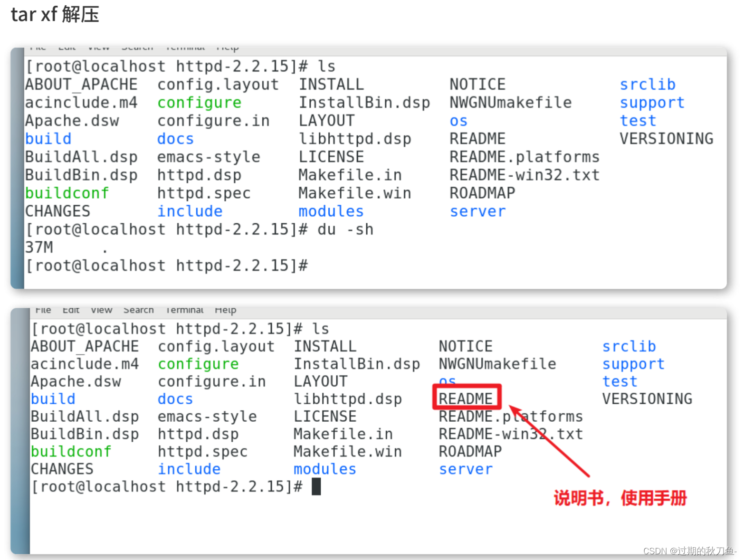Open the File menu in lower terminal
Image resolution: width=744 pixels, height=560 pixels.
[43, 310]
